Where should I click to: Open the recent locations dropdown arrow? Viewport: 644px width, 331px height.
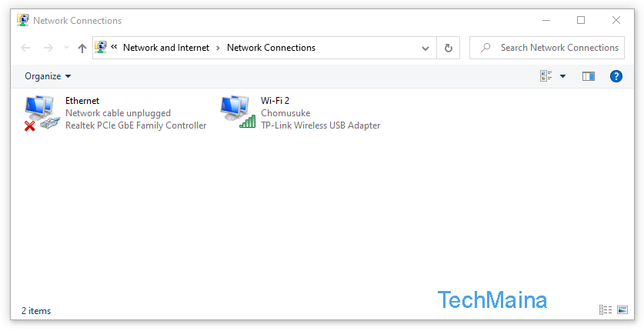66,48
